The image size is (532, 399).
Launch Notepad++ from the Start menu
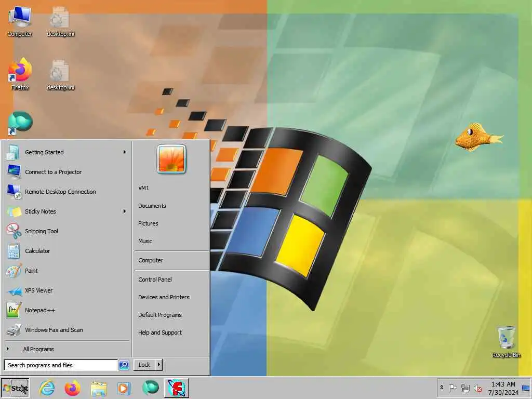pyautogui.click(x=67, y=310)
